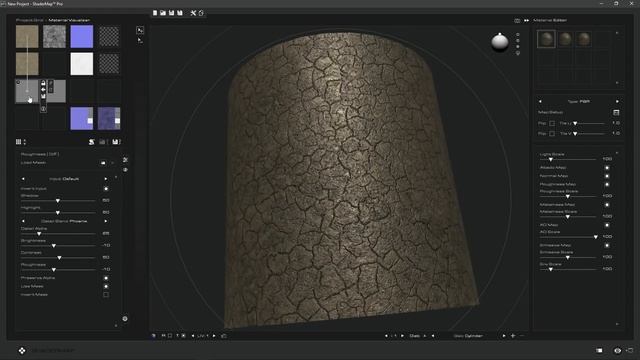Adjust the Shadow slider
The height and width of the screenshot is (360, 640).
coord(58,201)
